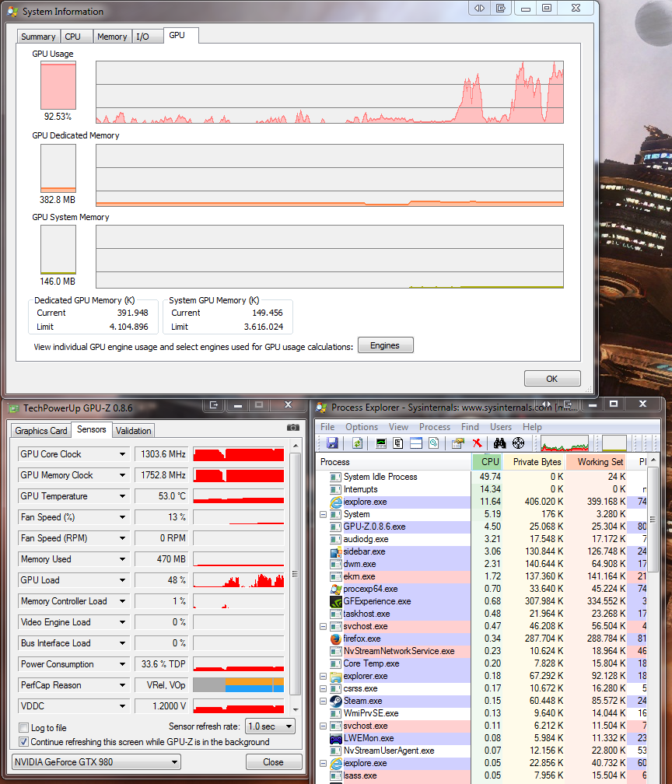Viewport: 672px width, 784px height.
Task: Open the Fan Speed (%) sensor dropdown
Action: coord(123,517)
